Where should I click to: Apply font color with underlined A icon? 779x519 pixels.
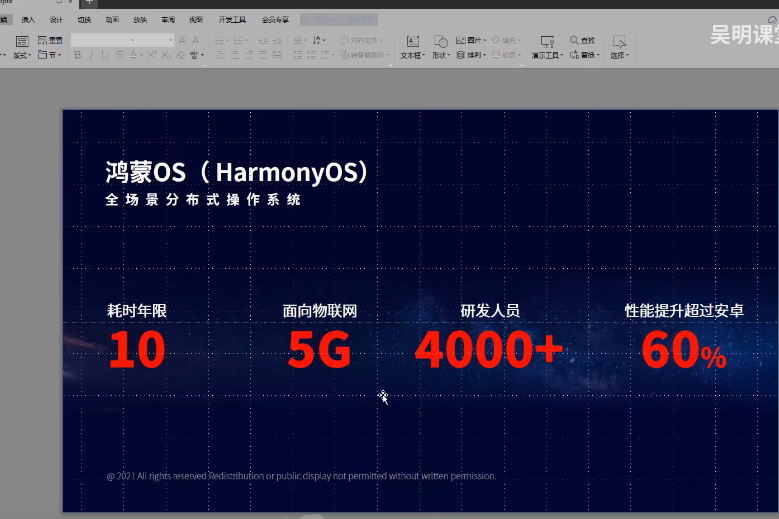[x=133, y=55]
